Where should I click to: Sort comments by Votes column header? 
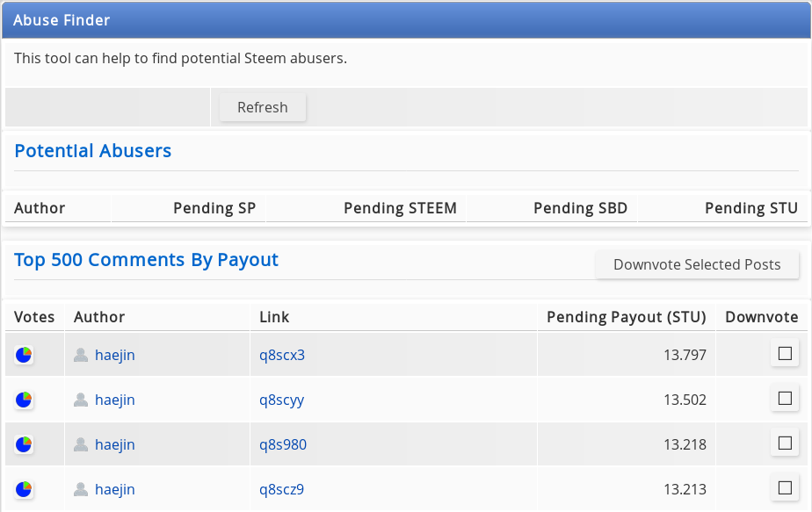pos(34,317)
